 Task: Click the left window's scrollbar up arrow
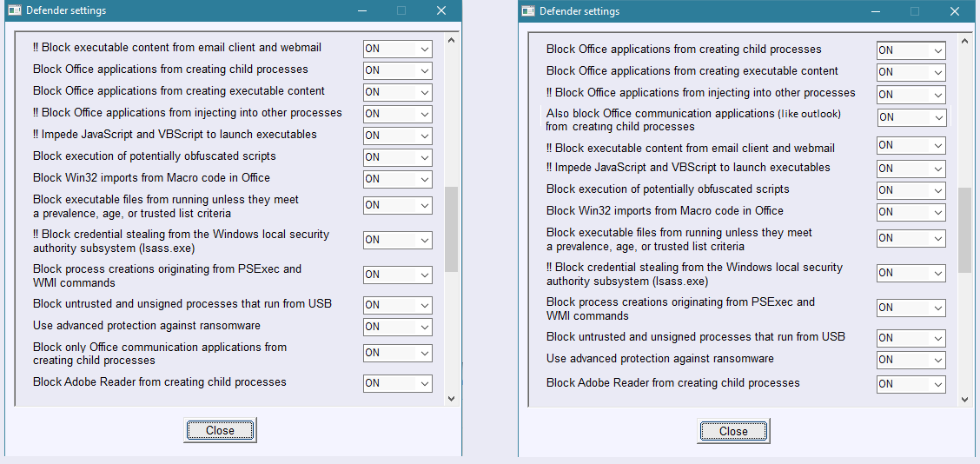click(451, 40)
